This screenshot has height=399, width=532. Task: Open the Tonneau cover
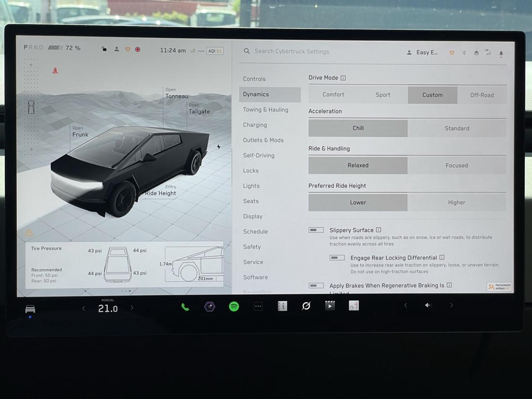177,93
